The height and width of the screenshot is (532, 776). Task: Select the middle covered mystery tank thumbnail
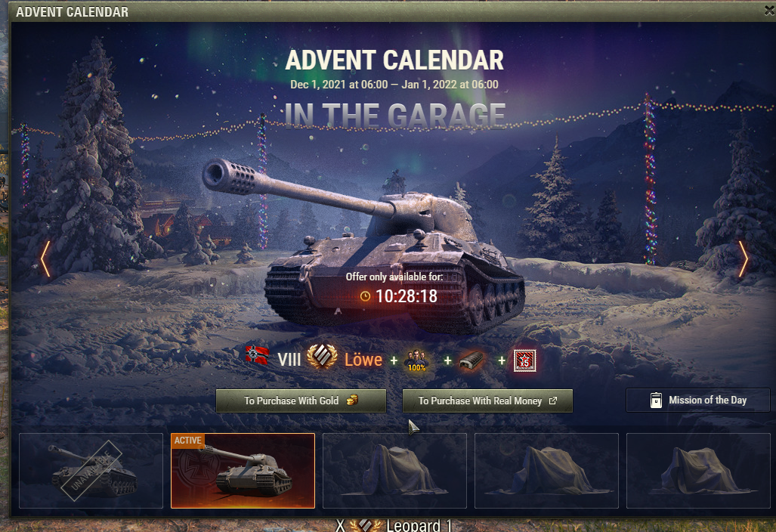pyautogui.click(x=546, y=471)
